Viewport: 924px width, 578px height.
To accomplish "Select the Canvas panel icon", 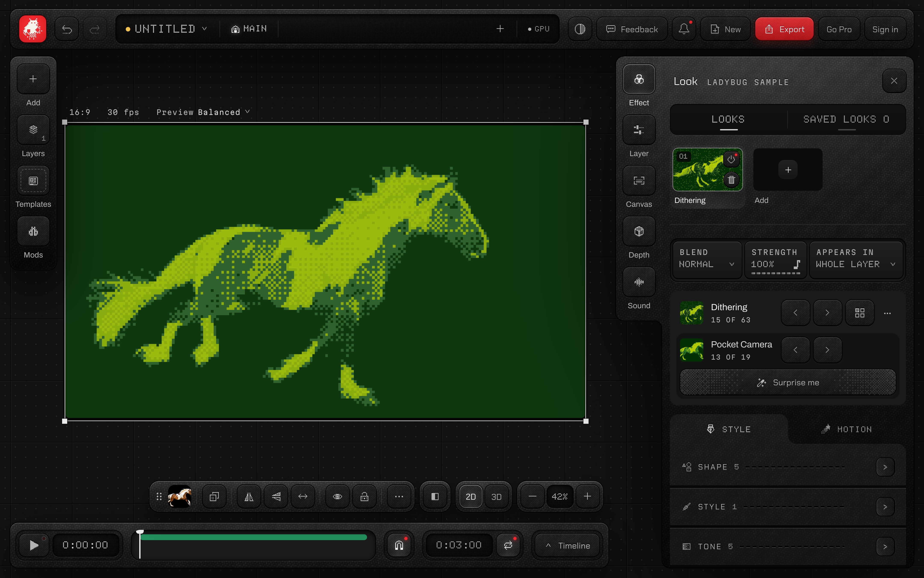I will [x=639, y=181].
